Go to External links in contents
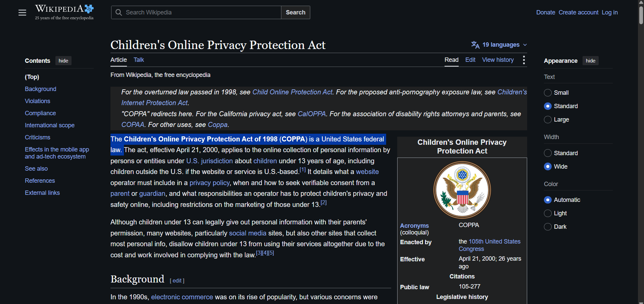Image resolution: width=644 pixels, height=304 pixels. coord(42,193)
